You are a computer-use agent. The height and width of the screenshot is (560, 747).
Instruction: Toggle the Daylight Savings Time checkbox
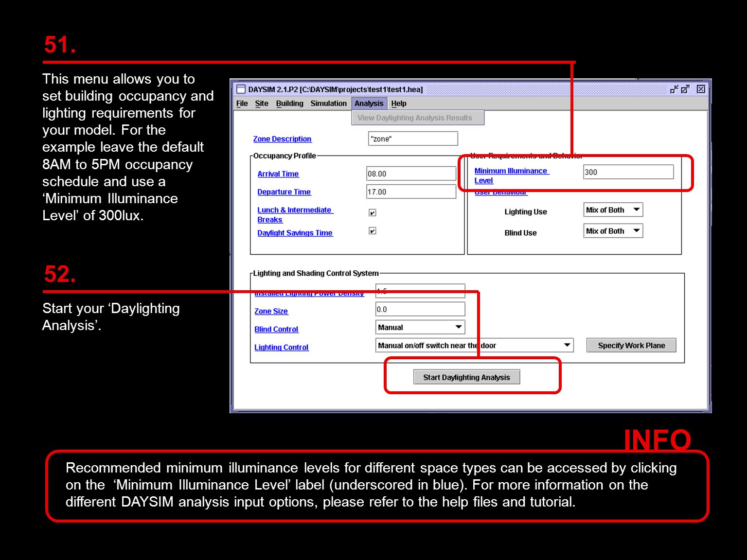[373, 231]
